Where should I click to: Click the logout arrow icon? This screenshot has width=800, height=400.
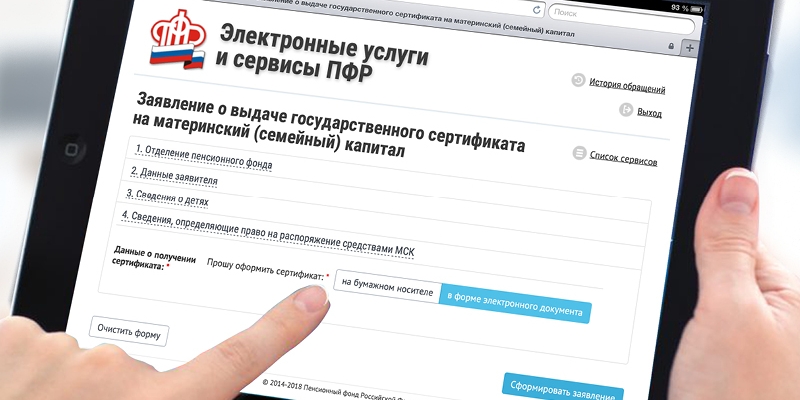point(624,110)
